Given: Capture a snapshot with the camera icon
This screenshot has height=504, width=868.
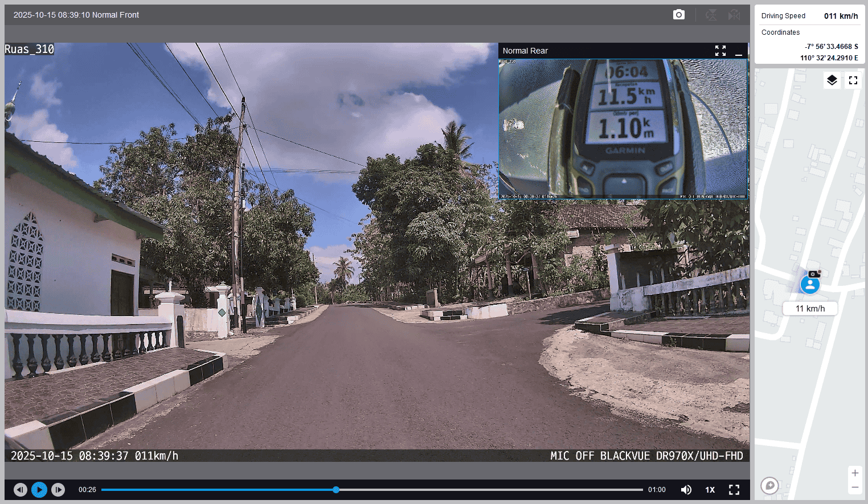Looking at the screenshot, I should click(678, 15).
